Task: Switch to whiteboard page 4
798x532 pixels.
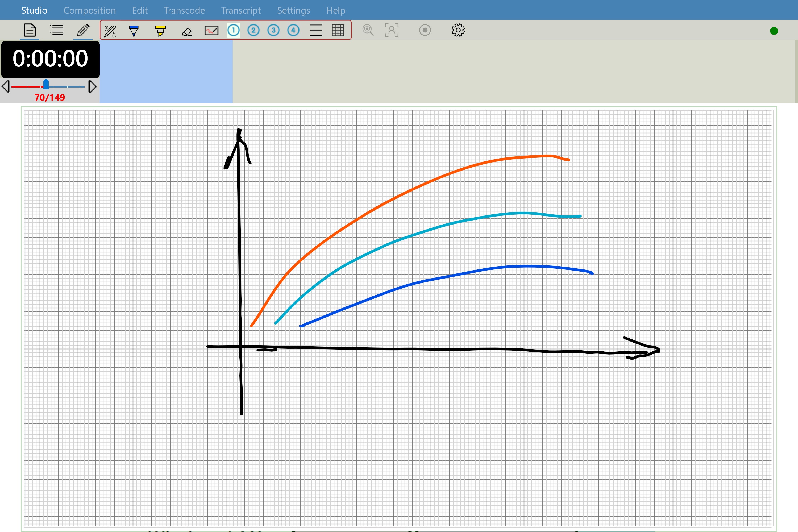Action: pyautogui.click(x=293, y=30)
